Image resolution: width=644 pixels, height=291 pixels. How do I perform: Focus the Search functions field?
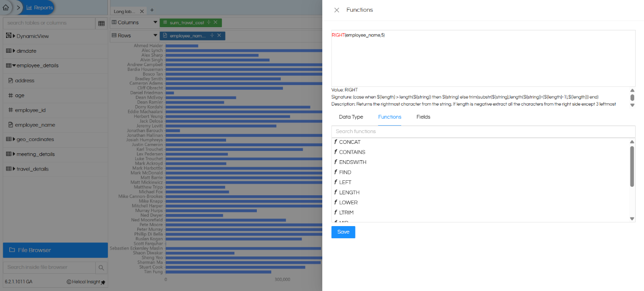[483, 131]
